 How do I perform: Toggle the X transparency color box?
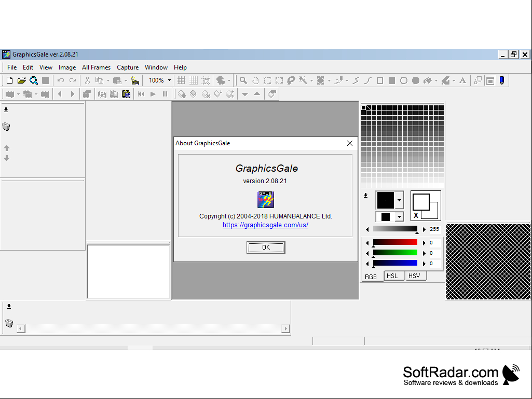(x=416, y=215)
